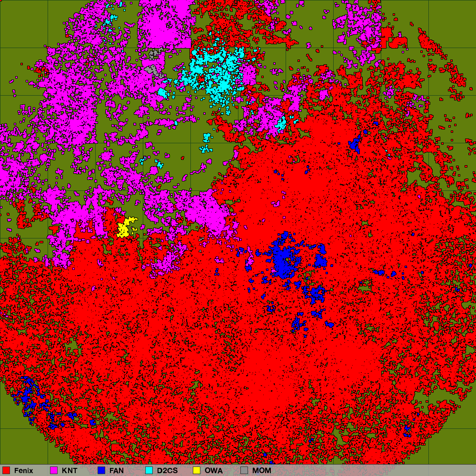Viewport: 476px width, 476px height.
Task: Select the OWA legend label text
Action: click(214, 470)
